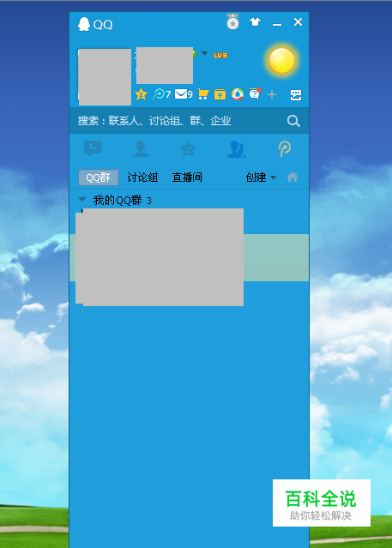Open the message box manager icon
This screenshot has height=548, width=392.
tap(296, 94)
